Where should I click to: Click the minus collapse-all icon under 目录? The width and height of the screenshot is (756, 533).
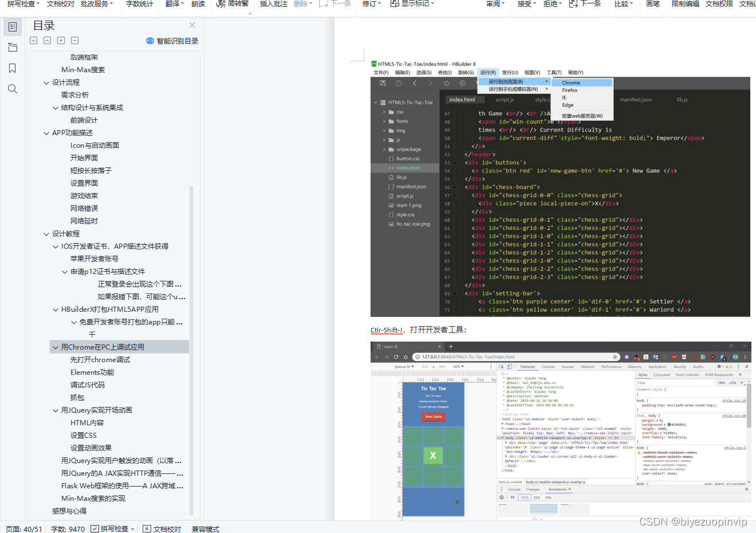74,41
